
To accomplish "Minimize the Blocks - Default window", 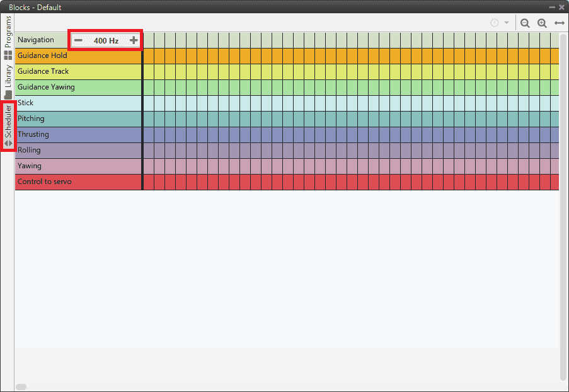I will 552,8.
